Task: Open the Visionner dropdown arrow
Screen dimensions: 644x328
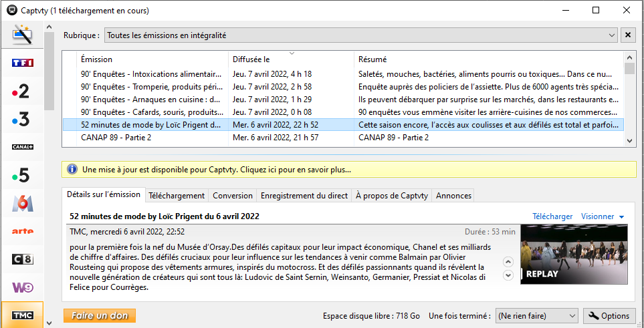Action: tap(621, 216)
